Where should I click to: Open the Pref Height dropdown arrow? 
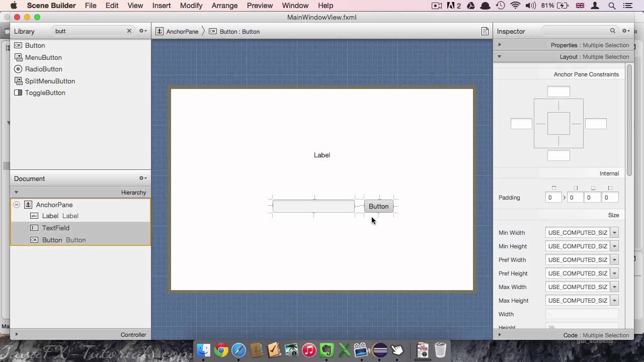click(614, 274)
